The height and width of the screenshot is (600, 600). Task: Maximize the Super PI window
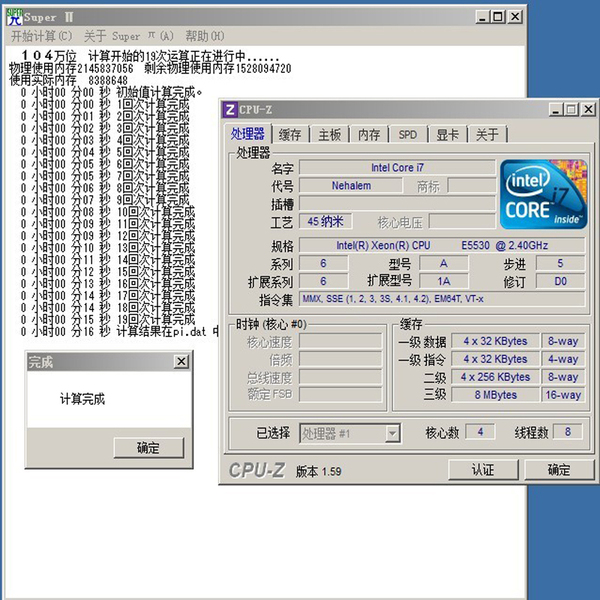498,17
